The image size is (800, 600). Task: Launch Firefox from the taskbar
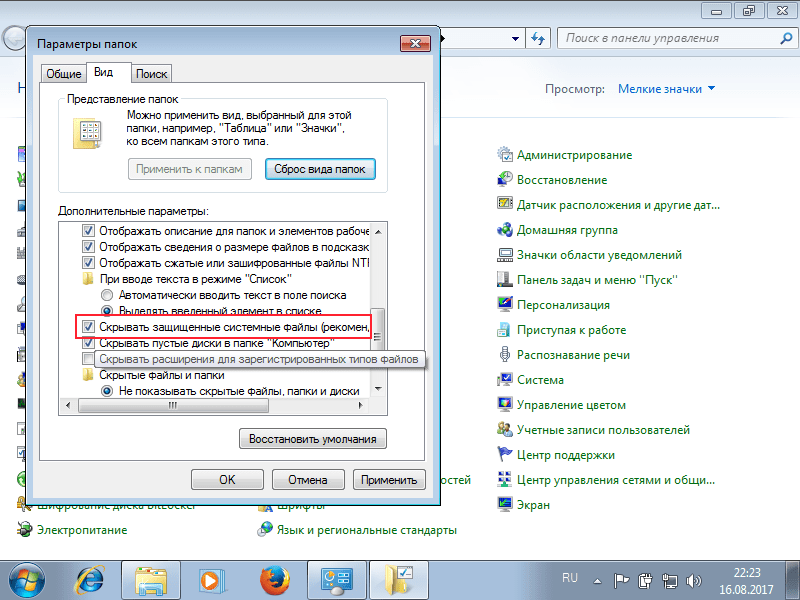[273, 579]
